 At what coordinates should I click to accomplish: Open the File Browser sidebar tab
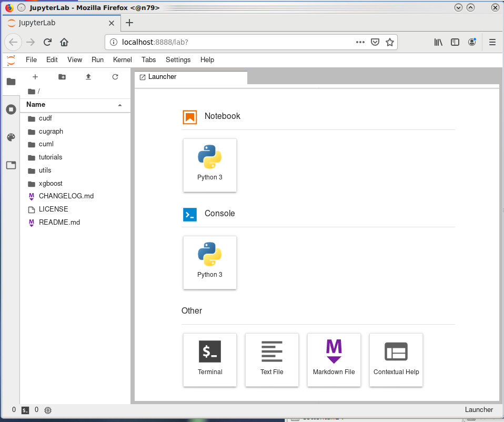11,82
